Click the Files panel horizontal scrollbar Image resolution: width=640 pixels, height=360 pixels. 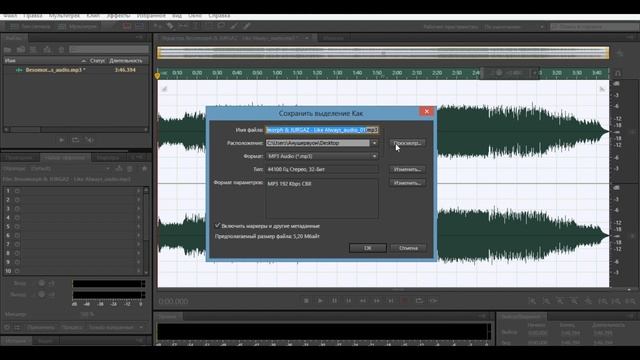coord(76,129)
